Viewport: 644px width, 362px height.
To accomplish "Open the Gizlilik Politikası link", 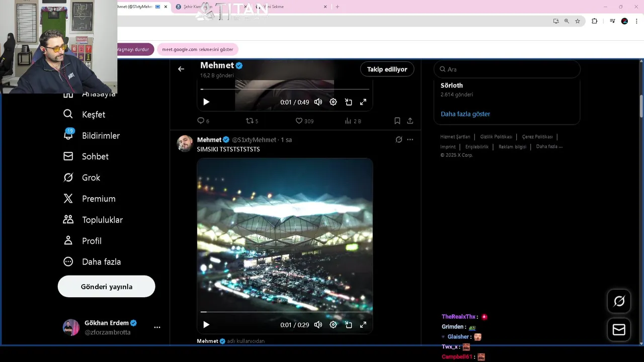I will 496,137.
